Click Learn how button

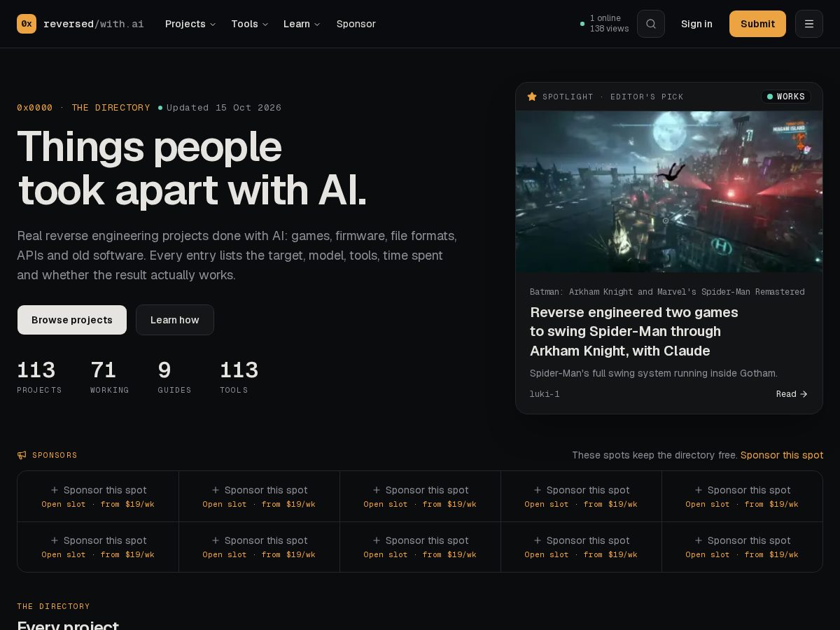pos(175,320)
